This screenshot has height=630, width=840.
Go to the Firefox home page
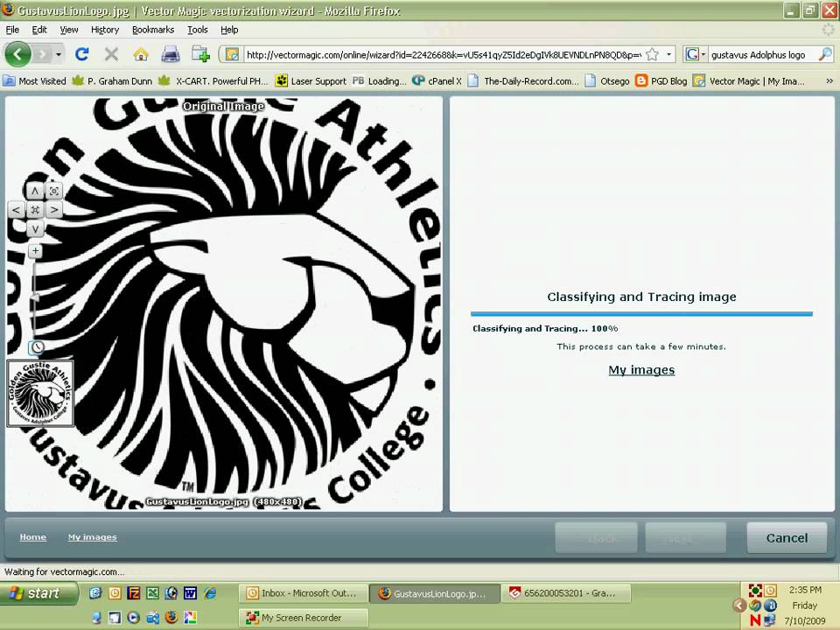point(141,54)
